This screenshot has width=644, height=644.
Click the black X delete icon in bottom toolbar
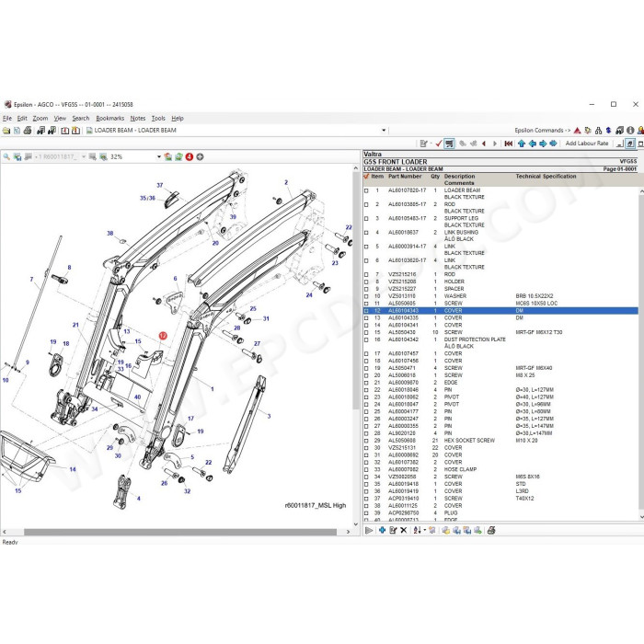(x=404, y=530)
